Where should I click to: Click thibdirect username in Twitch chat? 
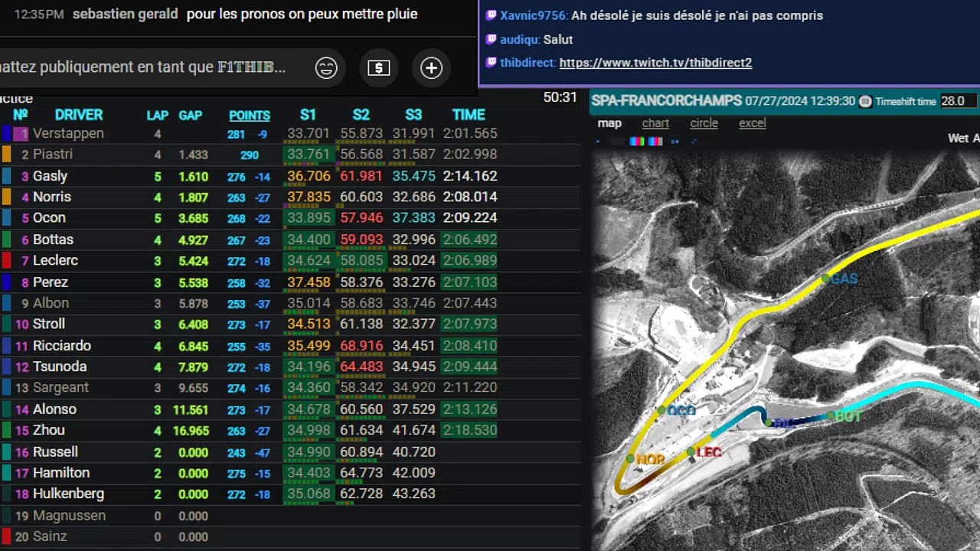click(528, 63)
